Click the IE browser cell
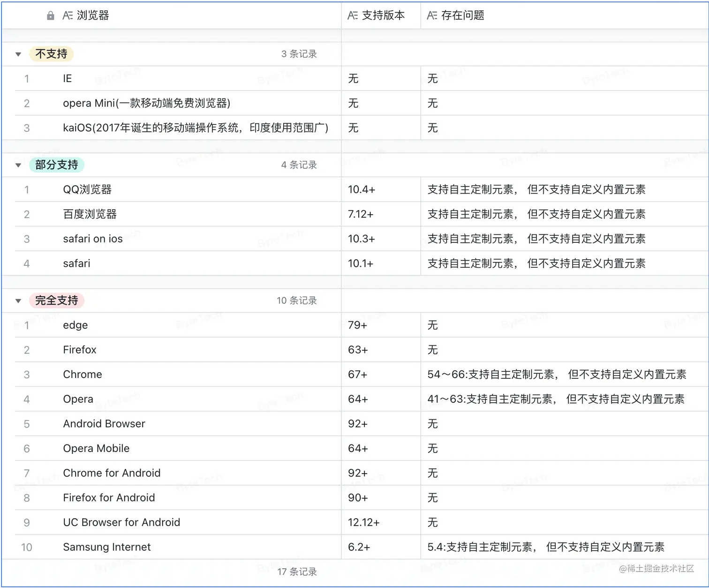 [x=178, y=79]
